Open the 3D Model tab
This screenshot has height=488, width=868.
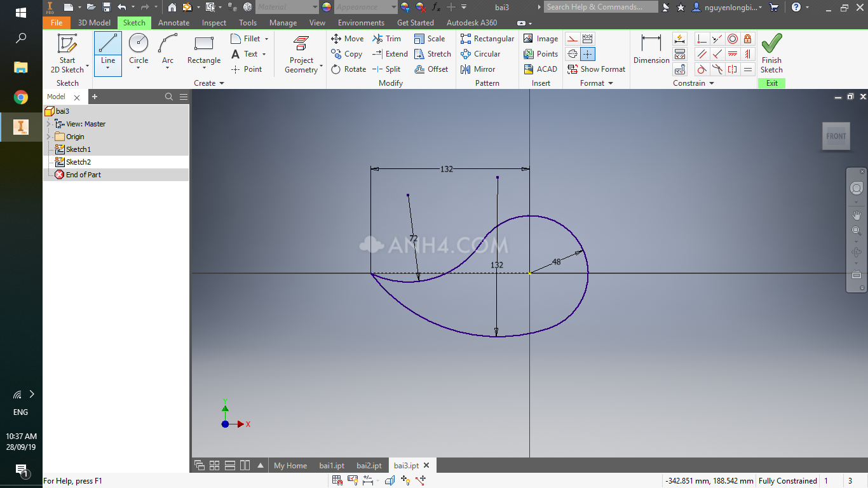tap(94, 22)
